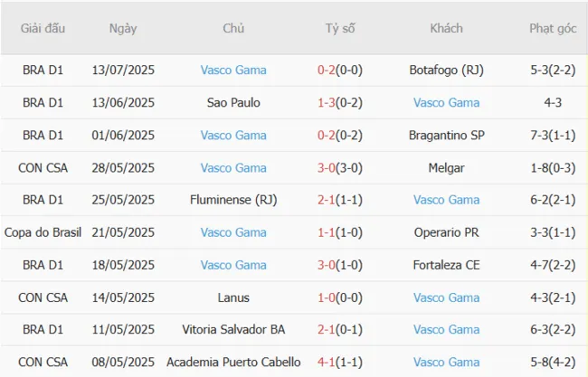Image resolution: width=588 pixels, height=377 pixels.
Task: Select the Melgar team name
Action: coord(446,167)
